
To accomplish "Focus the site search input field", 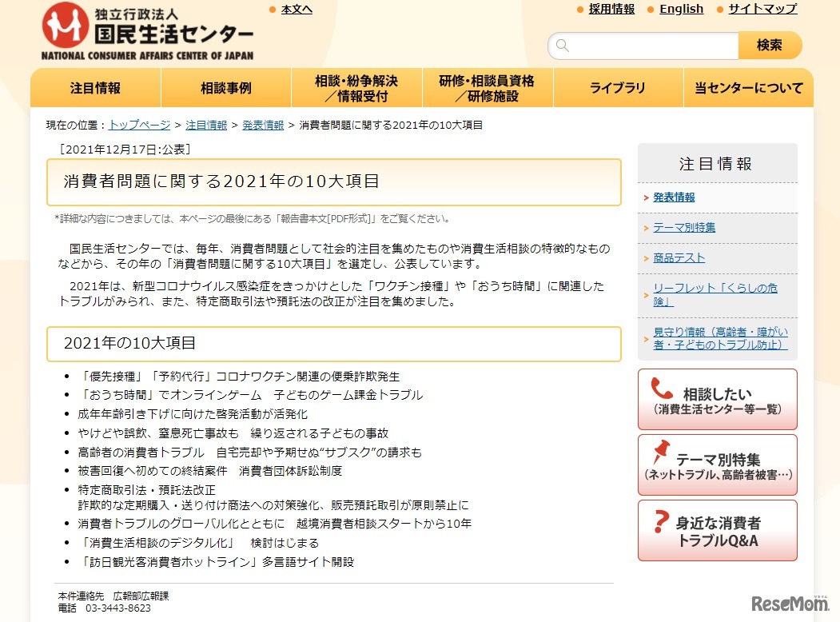I will pos(643,46).
